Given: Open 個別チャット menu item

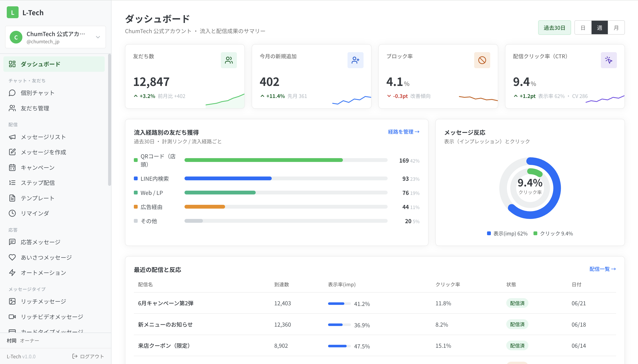Looking at the screenshot, I should pos(54,93).
